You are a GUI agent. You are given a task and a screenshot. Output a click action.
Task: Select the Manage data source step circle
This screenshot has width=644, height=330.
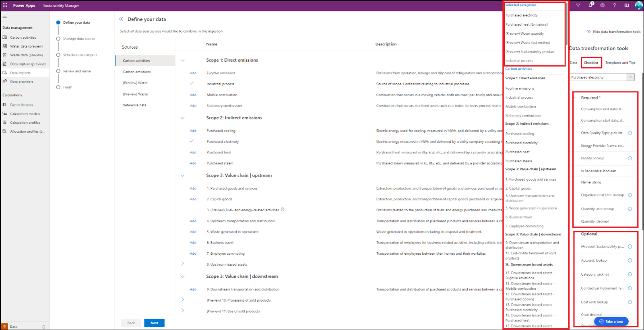point(58,39)
